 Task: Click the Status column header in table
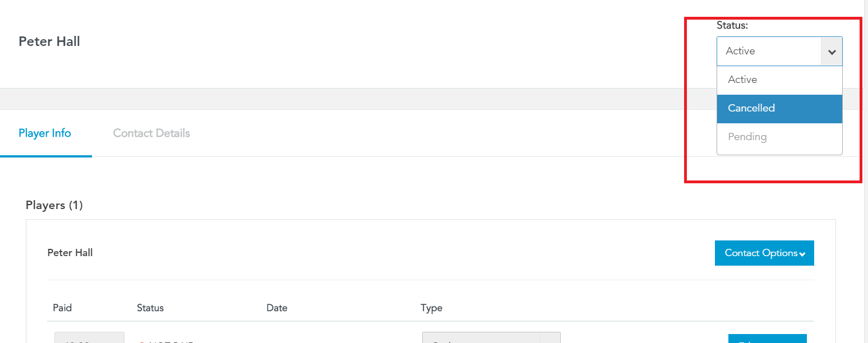coord(150,308)
